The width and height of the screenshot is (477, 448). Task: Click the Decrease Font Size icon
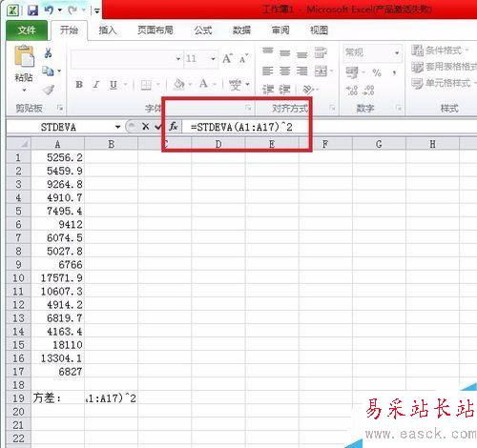[x=243, y=58]
